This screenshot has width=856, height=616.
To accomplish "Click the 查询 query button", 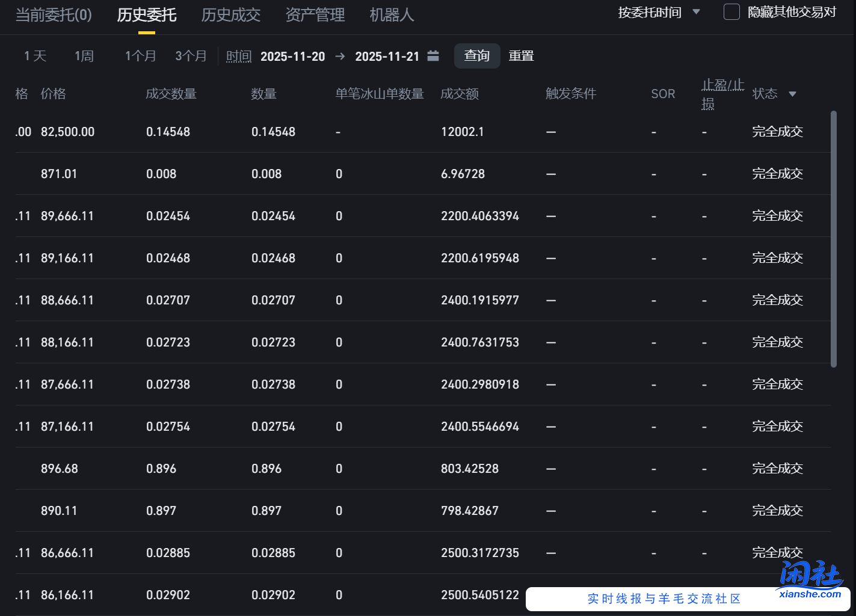I will [x=476, y=55].
